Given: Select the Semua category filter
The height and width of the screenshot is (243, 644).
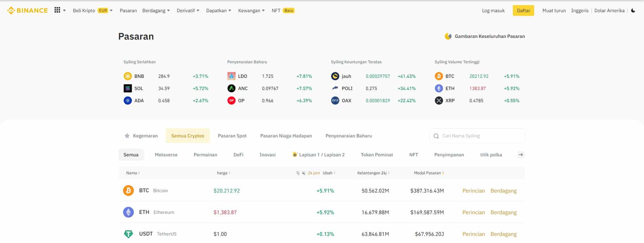Looking at the screenshot, I should point(131,155).
